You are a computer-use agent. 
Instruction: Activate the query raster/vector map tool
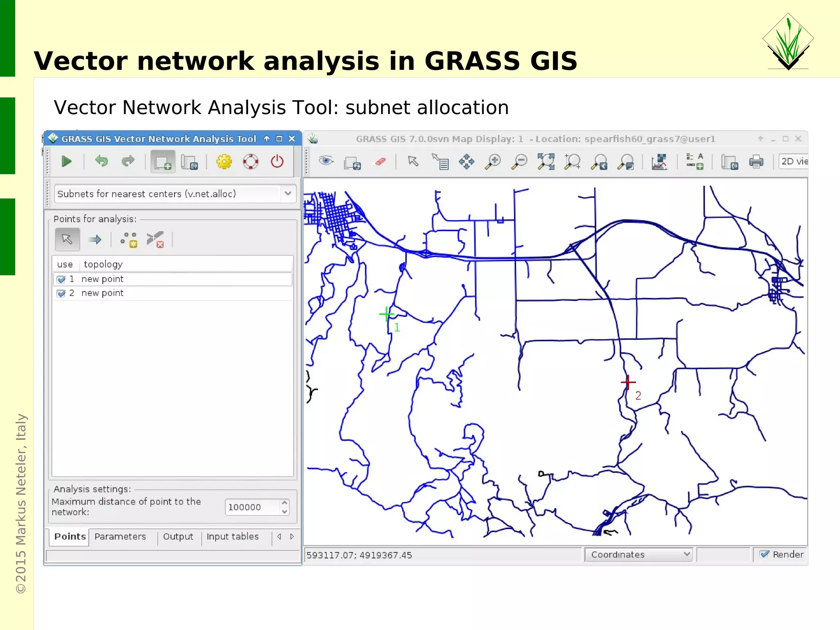click(441, 161)
